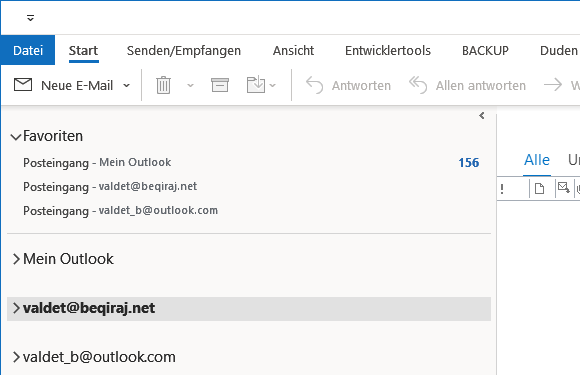
Task: Click the Neue E-Mail envelope icon
Action: click(x=23, y=85)
